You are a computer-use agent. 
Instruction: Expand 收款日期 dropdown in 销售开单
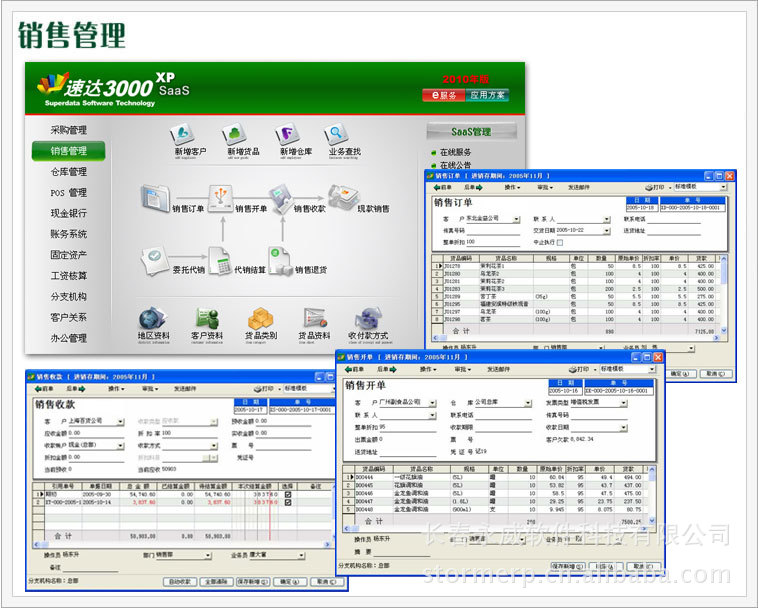[624, 428]
